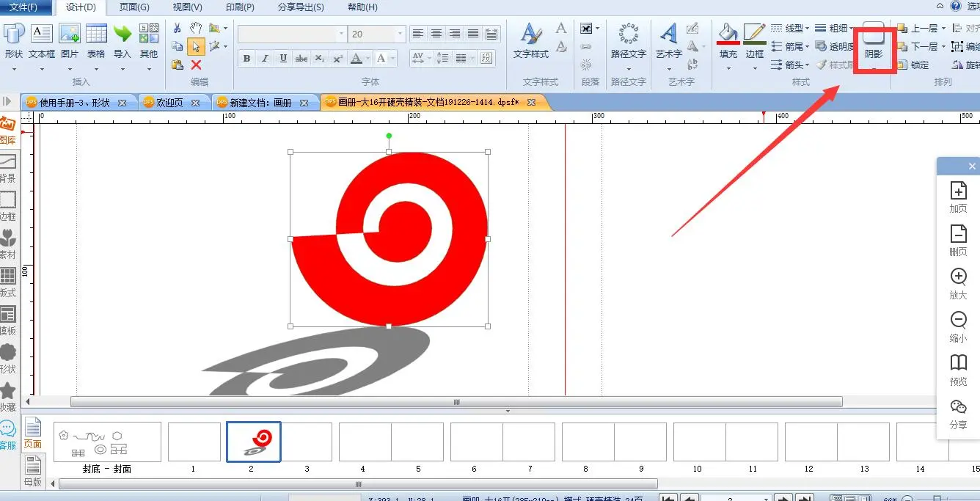
Task: Switch to 新建文档: 画册 document tab
Action: pos(261,103)
